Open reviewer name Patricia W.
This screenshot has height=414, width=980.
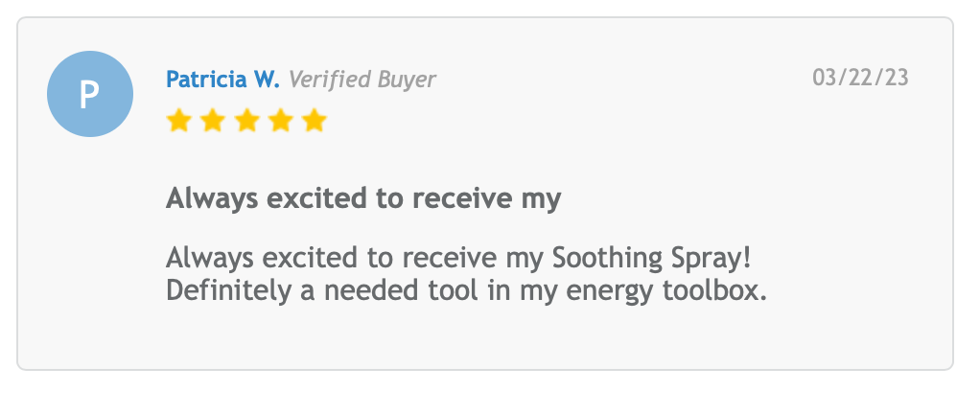222,80
